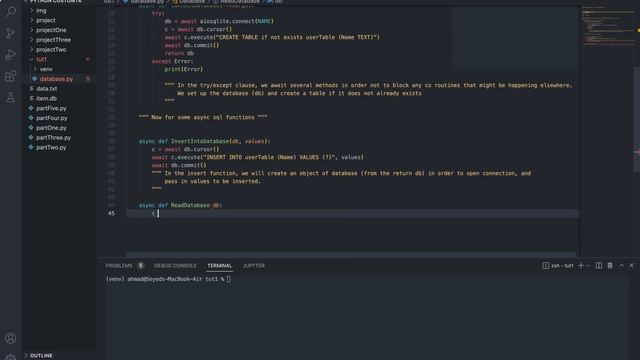Open partFive.py file
The height and width of the screenshot is (360, 640).
click(51, 108)
